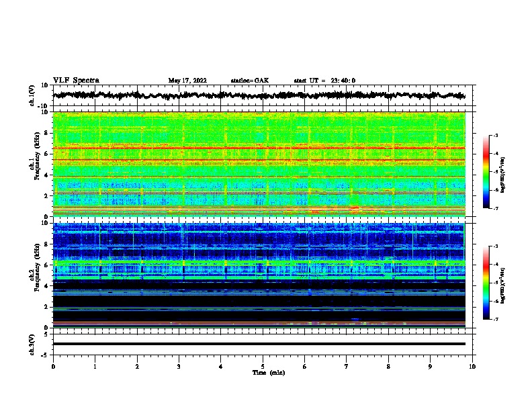The height and width of the screenshot is (411, 532).
Task: Click the red 6.5 kHz band in ch.1 spectrogram
Action: pos(259,148)
